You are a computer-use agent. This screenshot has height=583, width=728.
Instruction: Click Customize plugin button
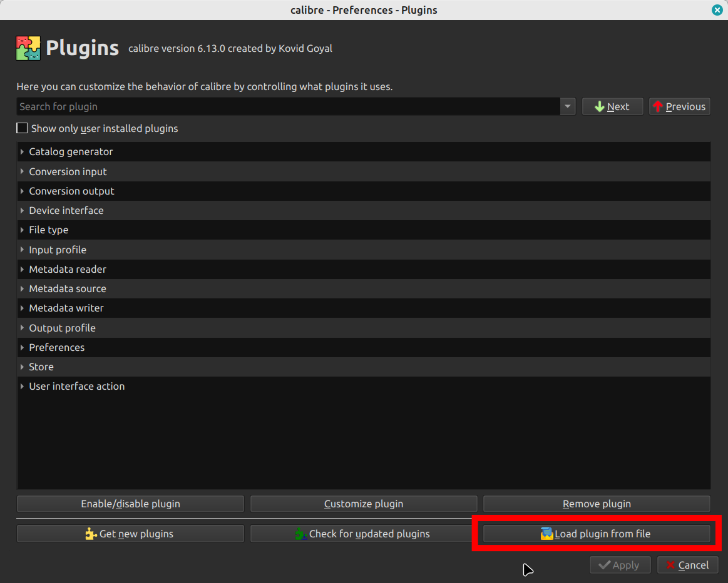click(x=364, y=504)
